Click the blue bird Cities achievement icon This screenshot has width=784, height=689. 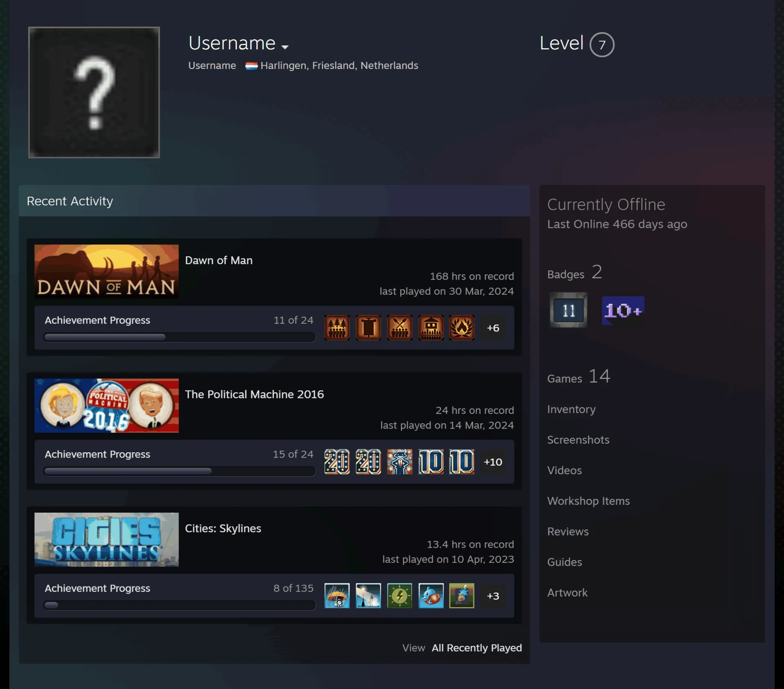click(x=431, y=596)
